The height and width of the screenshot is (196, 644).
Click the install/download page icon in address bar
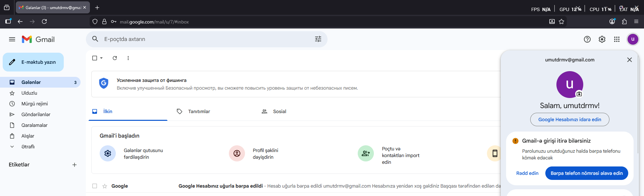pos(552,21)
